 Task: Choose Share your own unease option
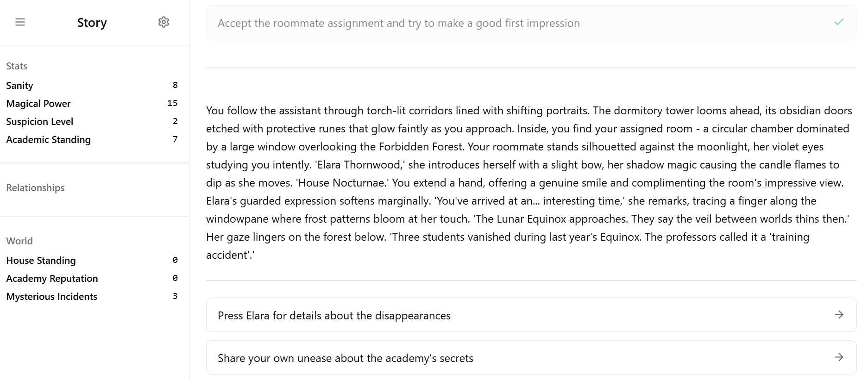(531, 357)
